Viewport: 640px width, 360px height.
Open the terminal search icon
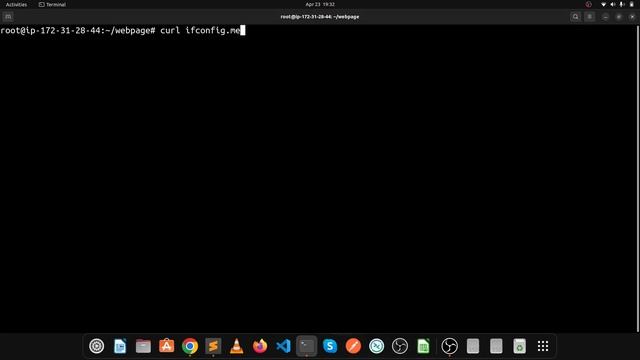576,17
